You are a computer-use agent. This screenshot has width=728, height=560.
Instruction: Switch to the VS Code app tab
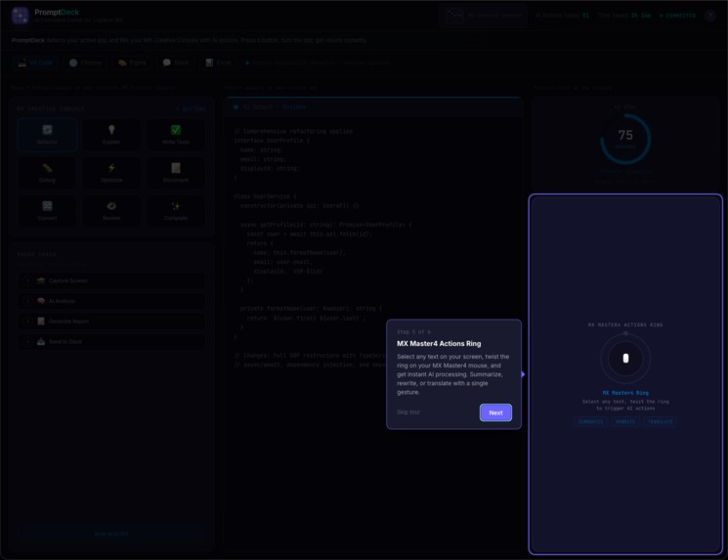pyautogui.click(x=35, y=63)
